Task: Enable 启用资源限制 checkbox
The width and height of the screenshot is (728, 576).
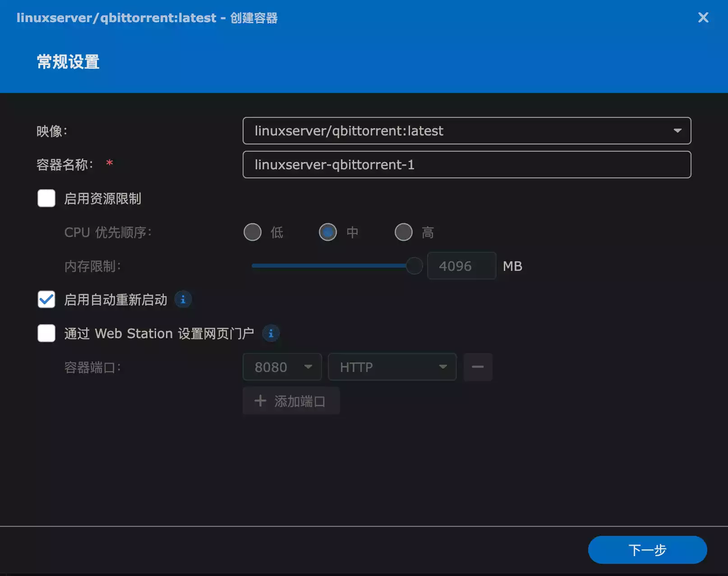Action: [x=46, y=198]
